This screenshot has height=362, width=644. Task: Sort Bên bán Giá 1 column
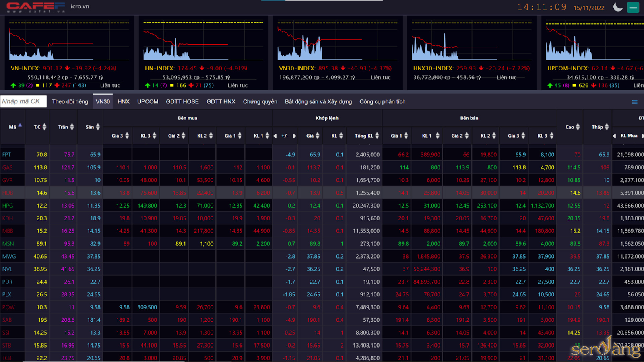click(406, 136)
